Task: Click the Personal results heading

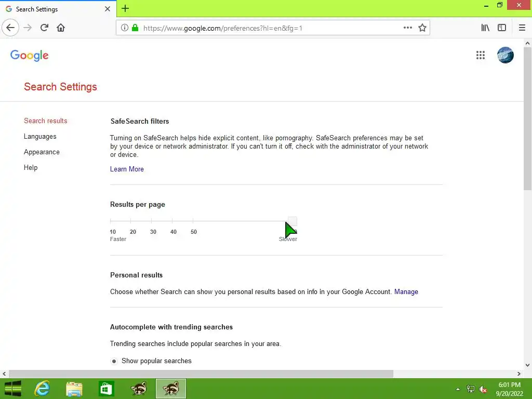Action: click(x=137, y=275)
